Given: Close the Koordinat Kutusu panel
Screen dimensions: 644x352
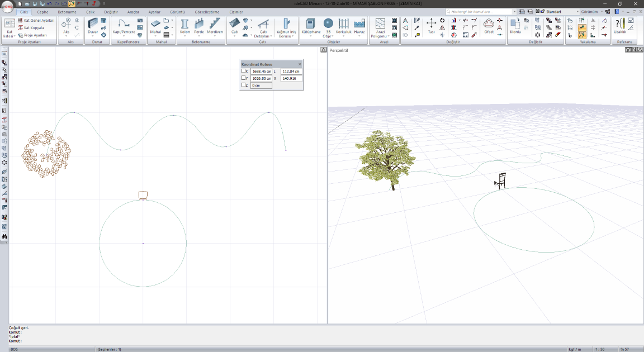Looking at the screenshot, I should pos(300,64).
